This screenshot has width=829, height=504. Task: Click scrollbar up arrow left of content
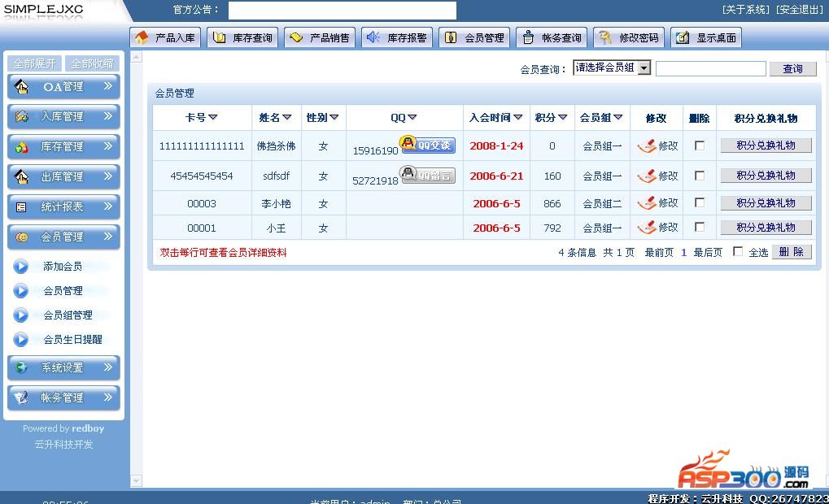[x=137, y=57]
